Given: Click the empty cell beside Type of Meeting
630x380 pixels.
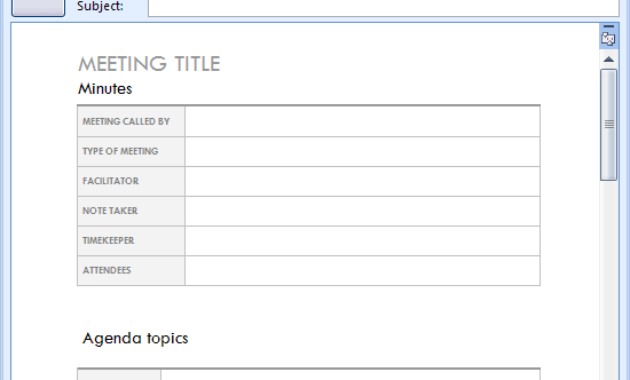Looking at the screenshot, I should point(362,151).
